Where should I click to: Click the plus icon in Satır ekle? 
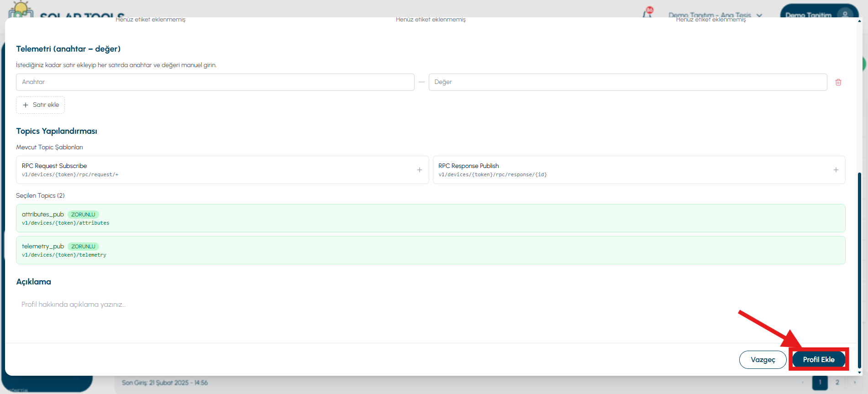26,105
